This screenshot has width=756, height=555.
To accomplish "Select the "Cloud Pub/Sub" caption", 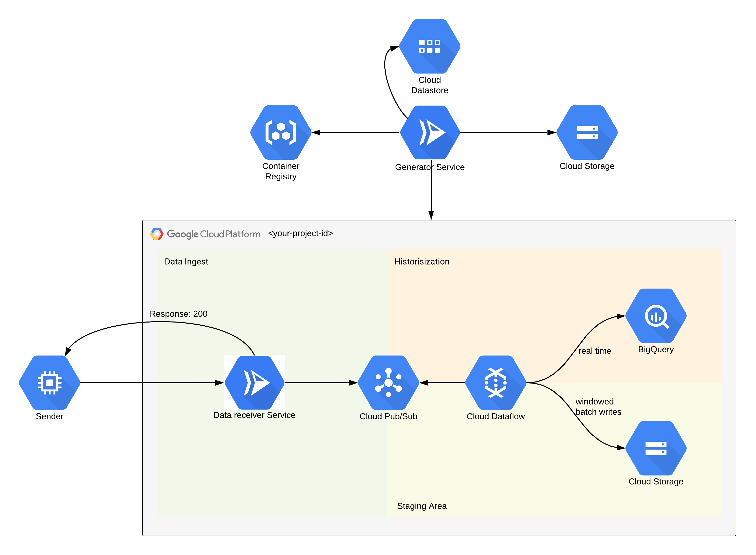I will [x=388, y=416].
